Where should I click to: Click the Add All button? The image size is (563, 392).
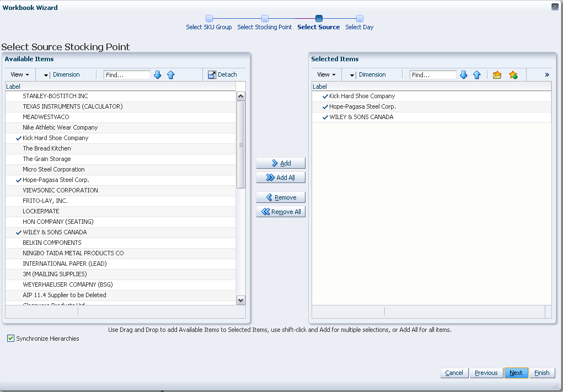pyautogui.click(x=281, y=178)
